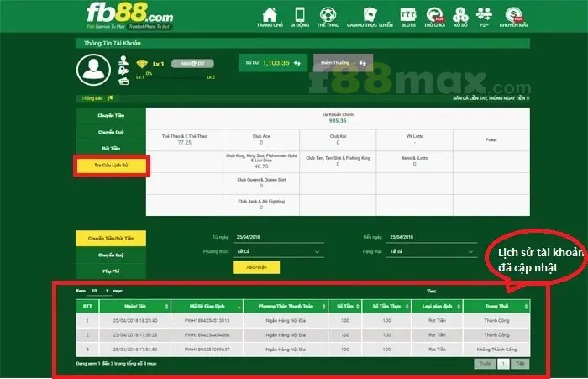Screen dimensions: 588x379
Task: Switch to the Phụ Phí tab
Action: coord(111,271)
